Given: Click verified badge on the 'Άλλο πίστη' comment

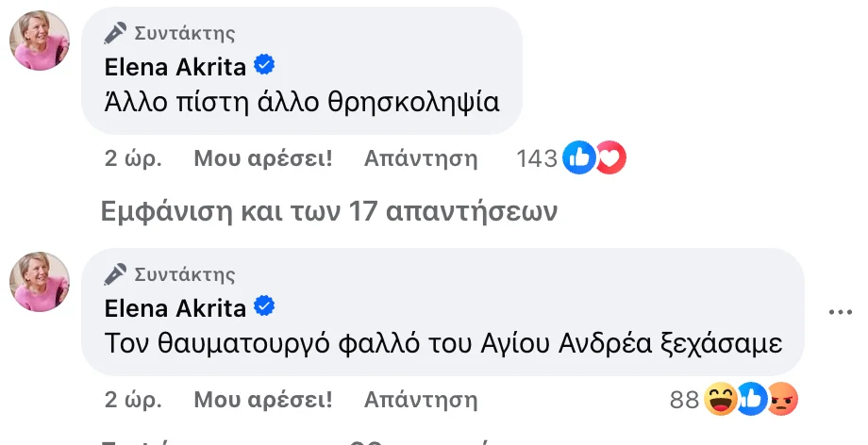Looking at the screenshot, I should click(266, 65).
